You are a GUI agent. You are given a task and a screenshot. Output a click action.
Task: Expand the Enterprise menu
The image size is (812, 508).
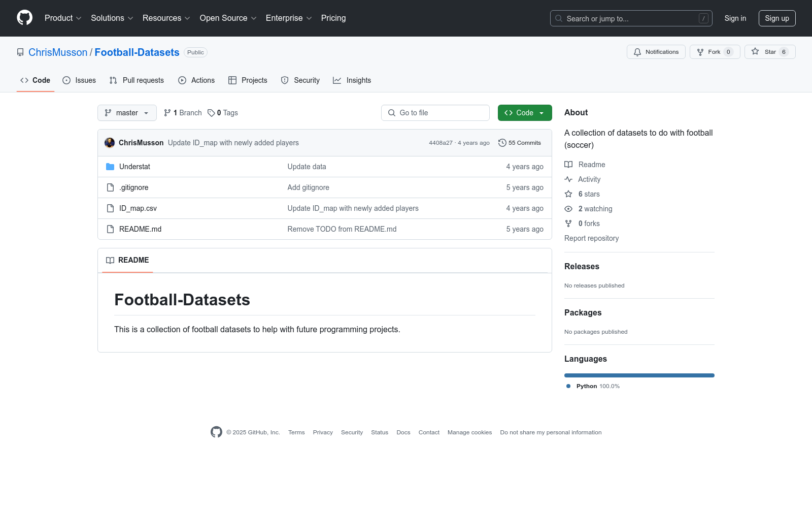(289, 18)
